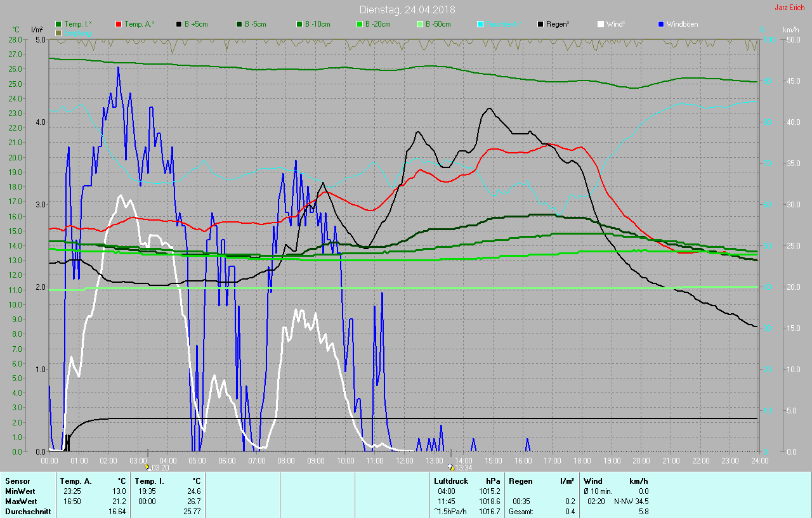Click the 18:00 tick on the time axis
Screen dimensions: 812x518
click(582, 460)
